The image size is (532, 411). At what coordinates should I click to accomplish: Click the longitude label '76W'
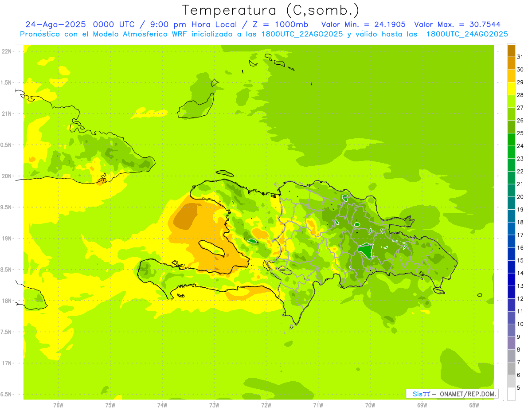point(58,405)
